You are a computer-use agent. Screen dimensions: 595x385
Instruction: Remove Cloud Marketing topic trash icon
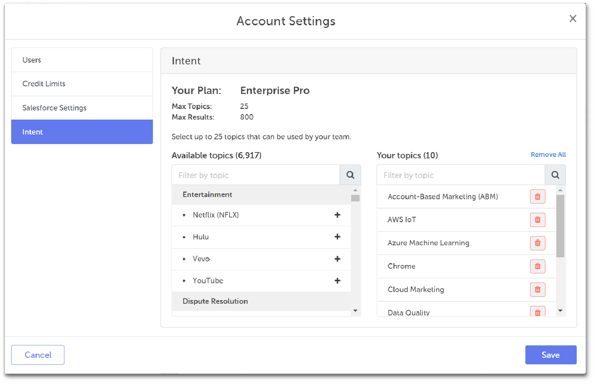(537, 290)
